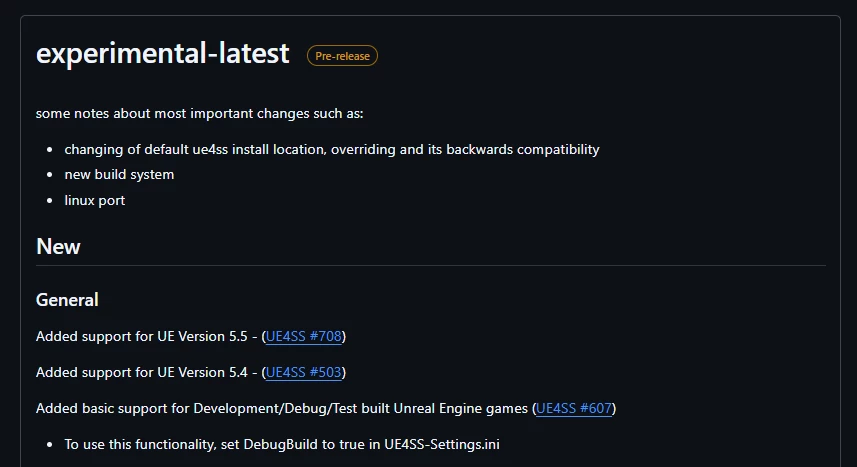This screenshot has height=467, width=857.
Task: Click the "To use this functionality" bullet text
Action: coord(281,443)
